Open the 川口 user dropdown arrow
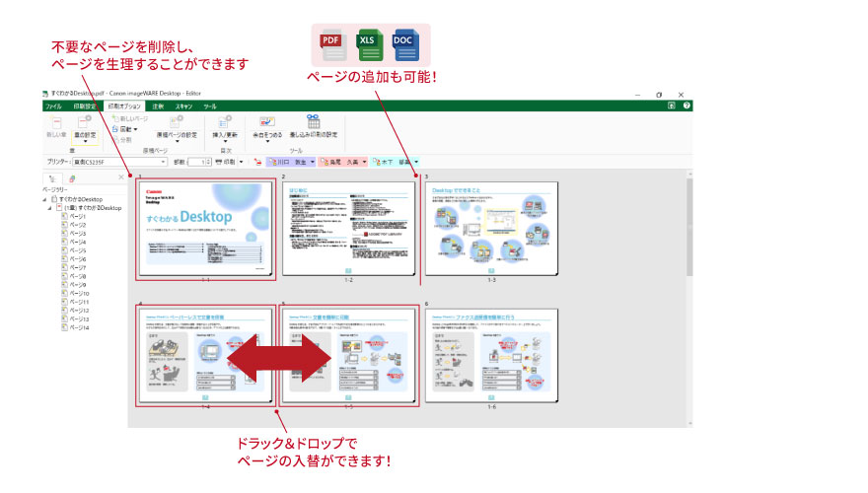 coord(313,162)
